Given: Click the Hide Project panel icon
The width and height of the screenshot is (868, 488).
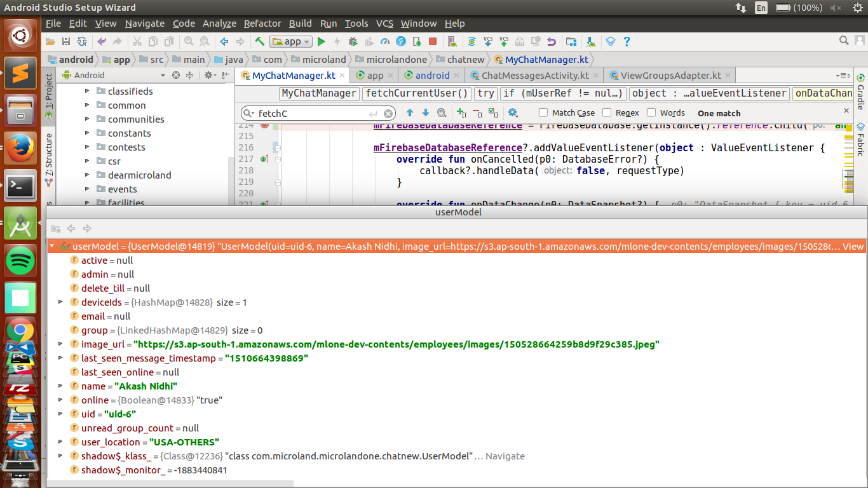Looking at the screenshot, I should pos(225,75).
